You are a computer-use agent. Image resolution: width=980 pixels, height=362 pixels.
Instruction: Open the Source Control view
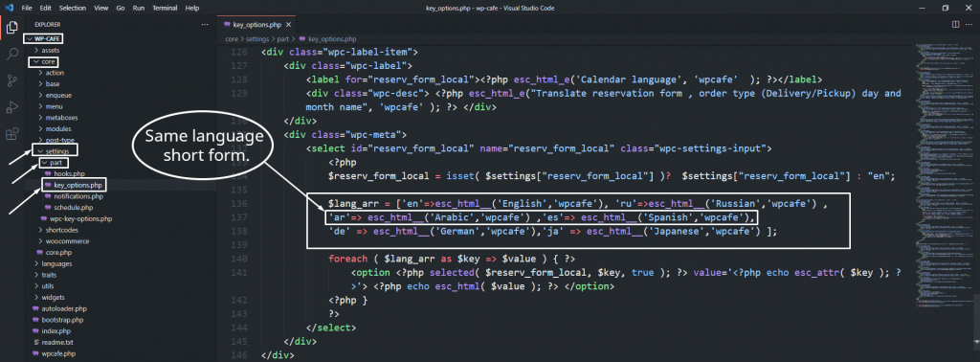pos(11,80)
